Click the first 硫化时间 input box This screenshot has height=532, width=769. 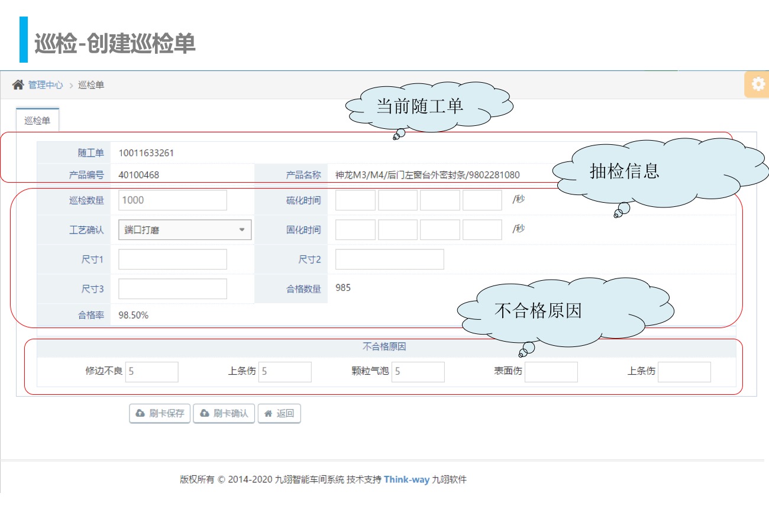[x=355, y=200]
